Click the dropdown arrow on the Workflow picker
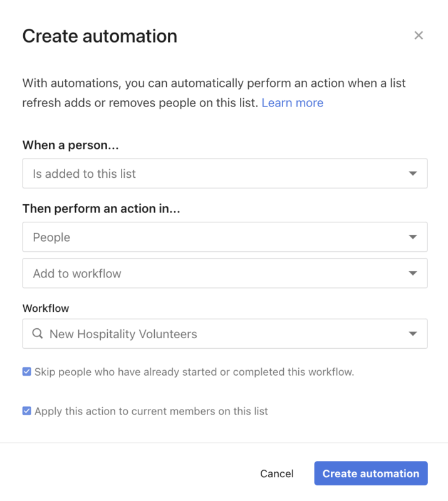 414,334
